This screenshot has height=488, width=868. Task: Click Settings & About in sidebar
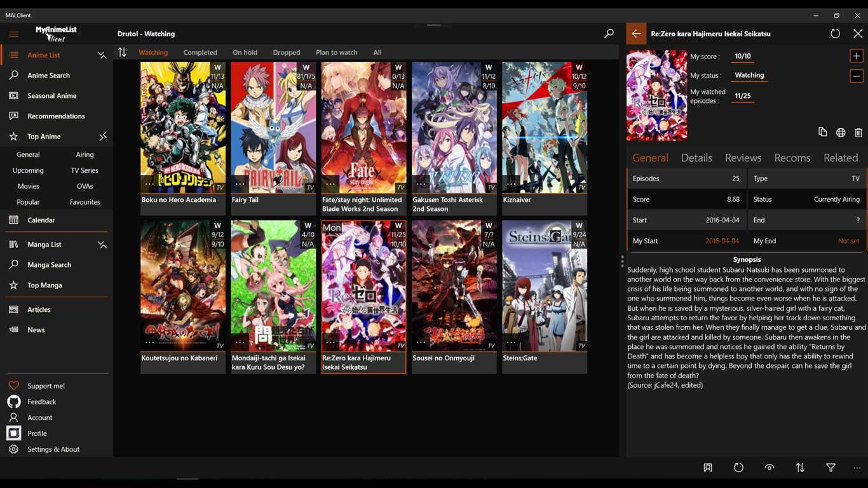click(53, 449)
